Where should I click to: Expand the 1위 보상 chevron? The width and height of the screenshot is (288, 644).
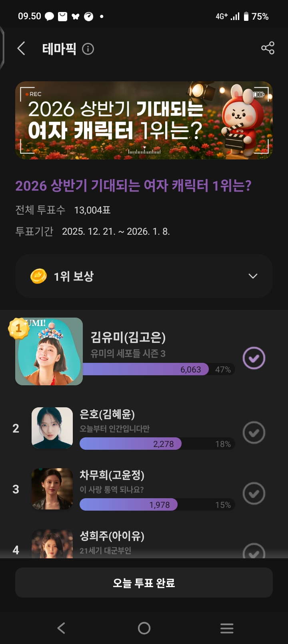click(253, 276)
